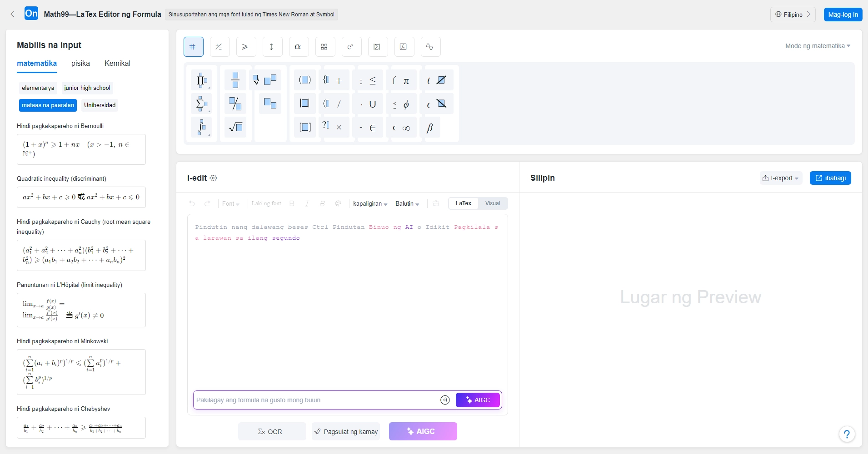Click the Pagsulat ng kamay button
The width and height of the screenshot is (868, 454).
point(346,431)
